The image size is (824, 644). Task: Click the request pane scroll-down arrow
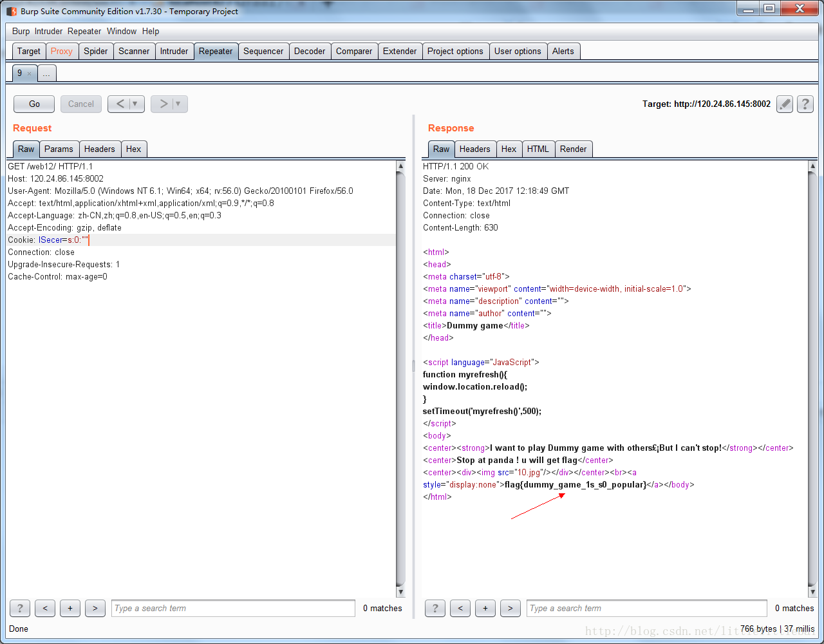click(x=400, y=592)
